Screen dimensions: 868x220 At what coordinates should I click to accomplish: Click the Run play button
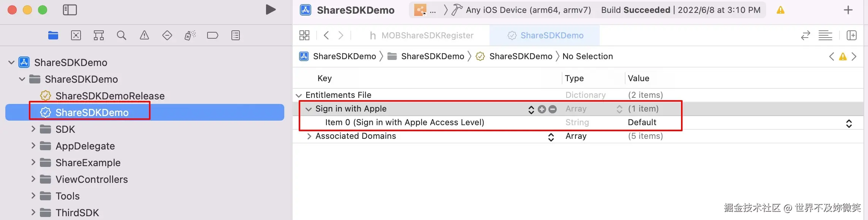point(271,10)
